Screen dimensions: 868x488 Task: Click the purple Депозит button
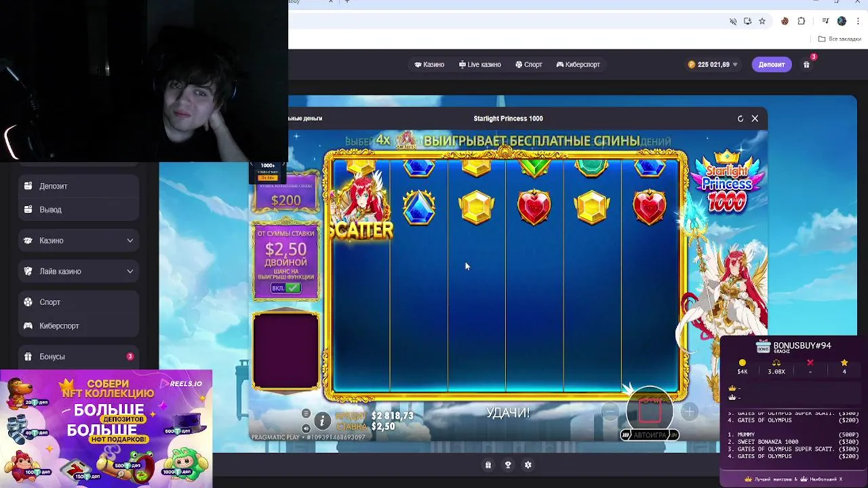(x=772, y=64)
